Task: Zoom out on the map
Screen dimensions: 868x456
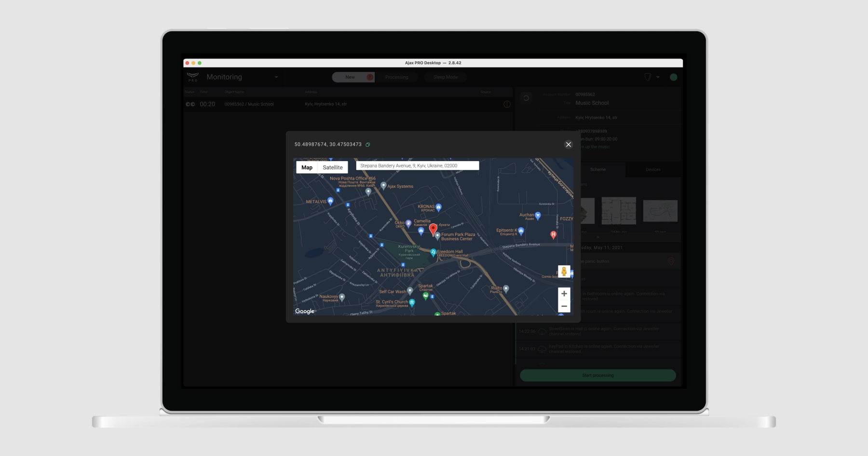Action: coord(564,306)
